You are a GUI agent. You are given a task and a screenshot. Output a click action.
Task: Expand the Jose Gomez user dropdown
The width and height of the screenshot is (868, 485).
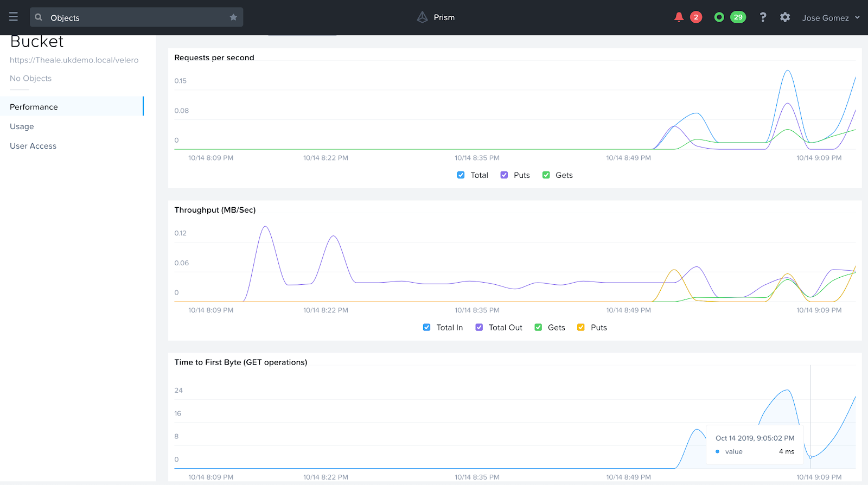[831, 18]
